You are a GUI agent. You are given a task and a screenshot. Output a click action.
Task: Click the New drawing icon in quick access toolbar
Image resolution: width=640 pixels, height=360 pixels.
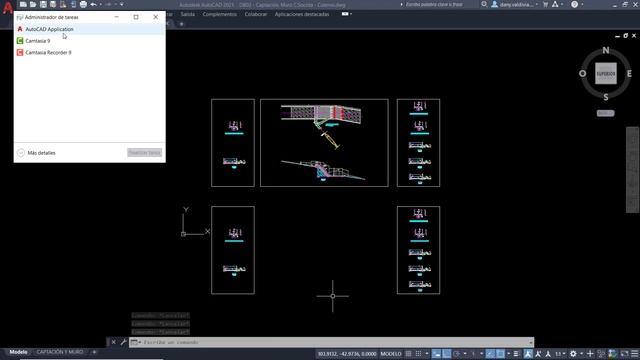[23, 4]
